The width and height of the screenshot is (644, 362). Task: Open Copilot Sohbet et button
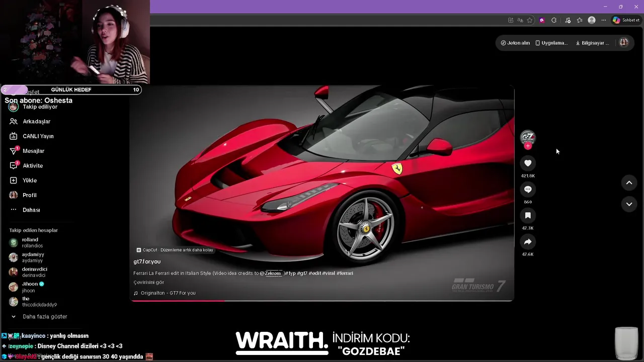[x=626, y=20]
